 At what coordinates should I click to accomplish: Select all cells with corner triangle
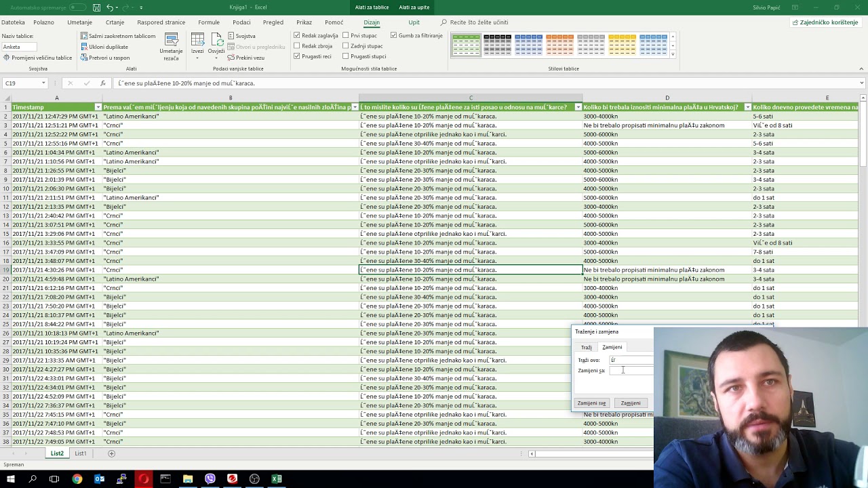pos(5,98)
